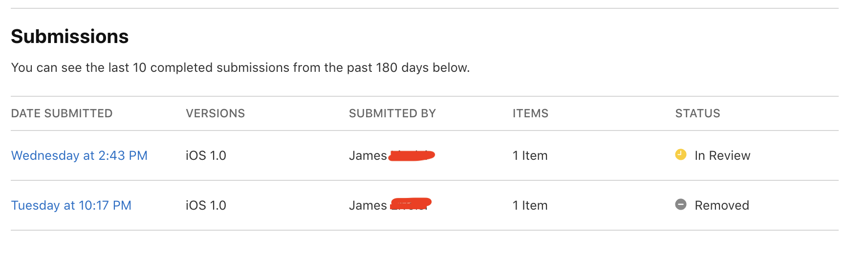The width and height of the screenshot is (868, 260).
Task: Open the Wednesday at 2:43 PM submission
Action: 79,155
